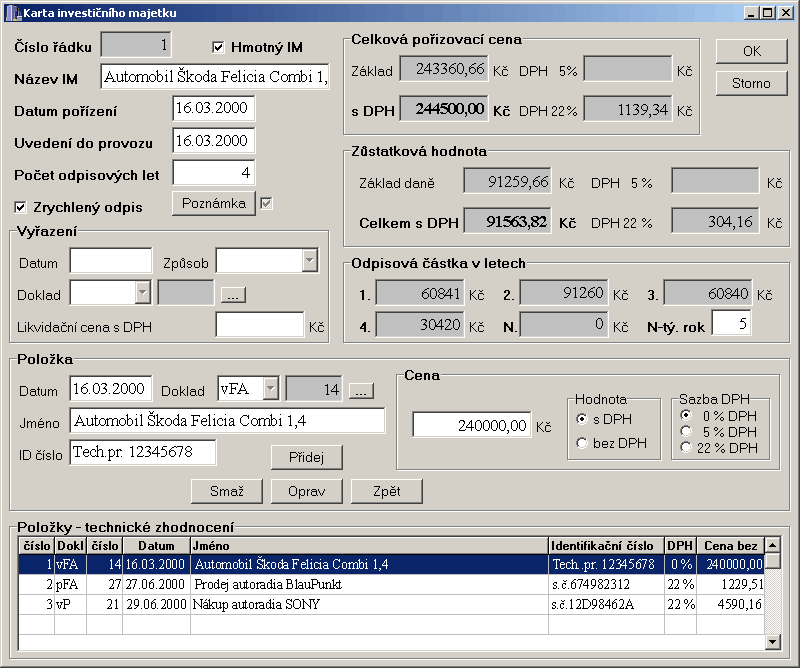Click the Zpět button

pyautogui.click(x=387, y=491)
